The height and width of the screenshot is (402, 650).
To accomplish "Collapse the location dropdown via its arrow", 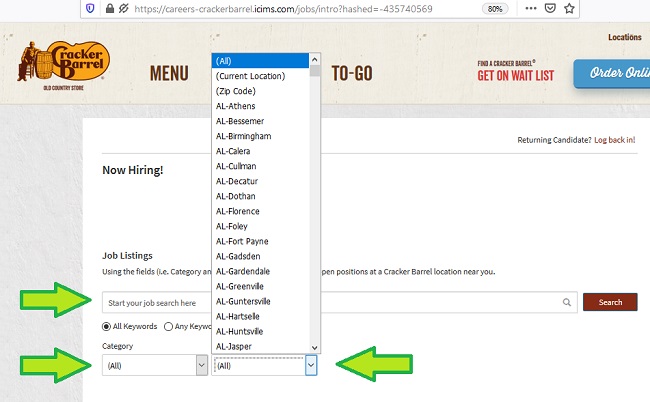I will (x=311, y=366).
